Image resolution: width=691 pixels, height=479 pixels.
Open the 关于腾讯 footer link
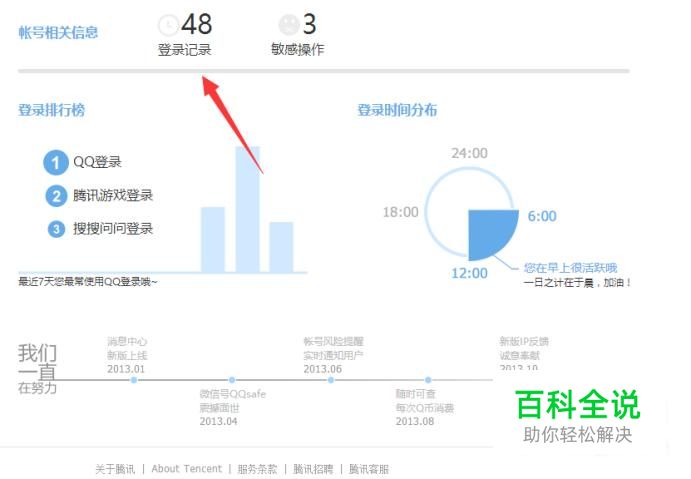tap(115, 469)
